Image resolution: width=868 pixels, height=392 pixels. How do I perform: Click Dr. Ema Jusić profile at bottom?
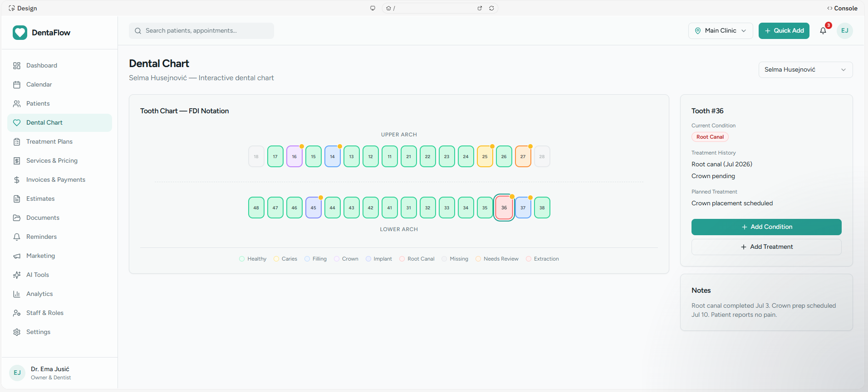59,373
